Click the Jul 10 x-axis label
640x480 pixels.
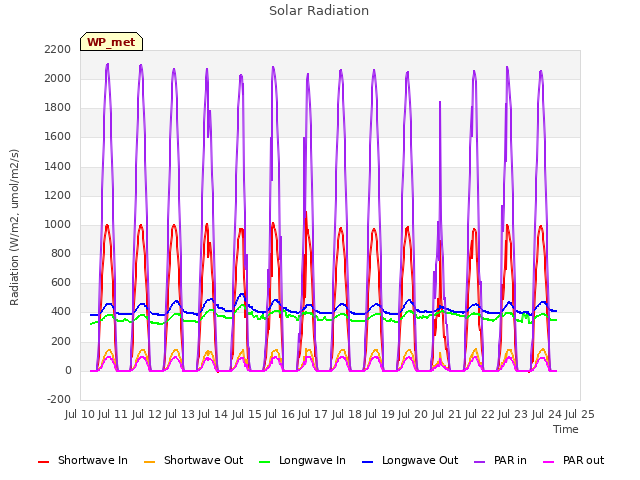(80, 414)
